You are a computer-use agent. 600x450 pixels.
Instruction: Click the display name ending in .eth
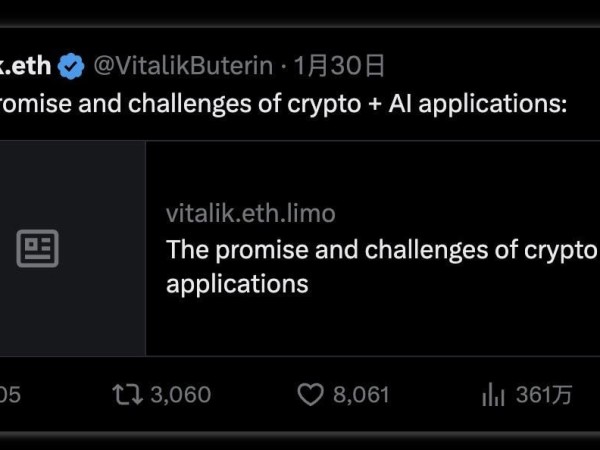[x=25, y=65]
